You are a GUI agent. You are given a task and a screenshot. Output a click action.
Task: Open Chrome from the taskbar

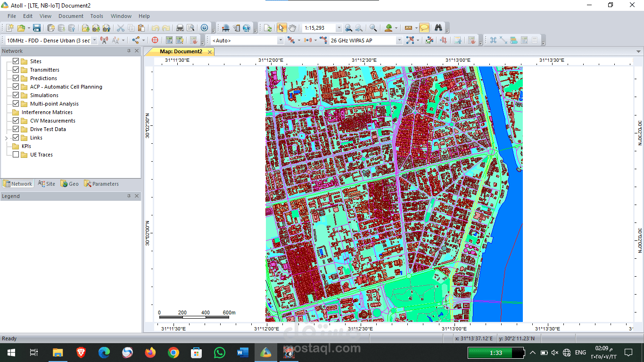click(x=173, y=352)
